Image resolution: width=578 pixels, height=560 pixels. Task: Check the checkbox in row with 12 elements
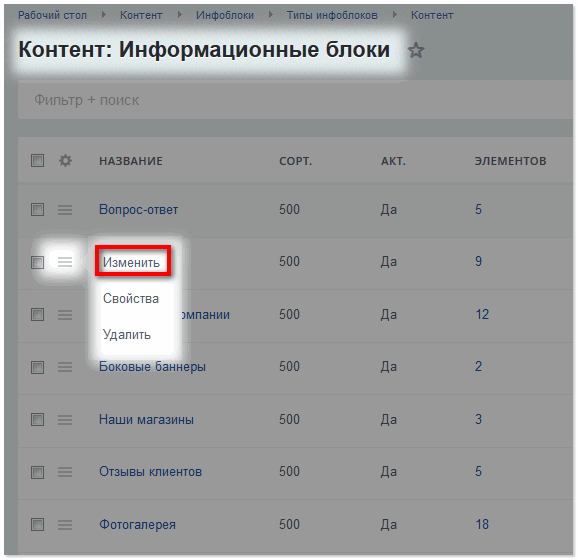[x=37, y=314]
